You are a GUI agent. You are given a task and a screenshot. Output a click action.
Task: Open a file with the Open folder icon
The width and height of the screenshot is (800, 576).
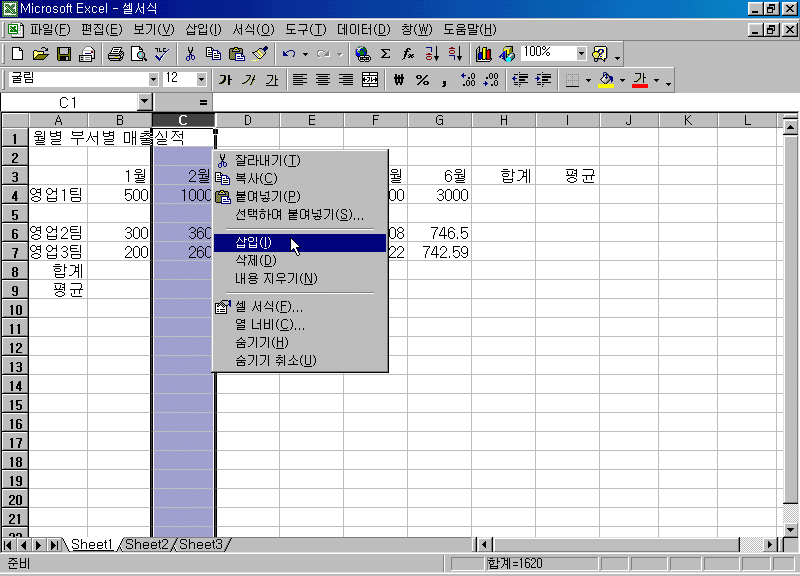click(x=40, y=54)
